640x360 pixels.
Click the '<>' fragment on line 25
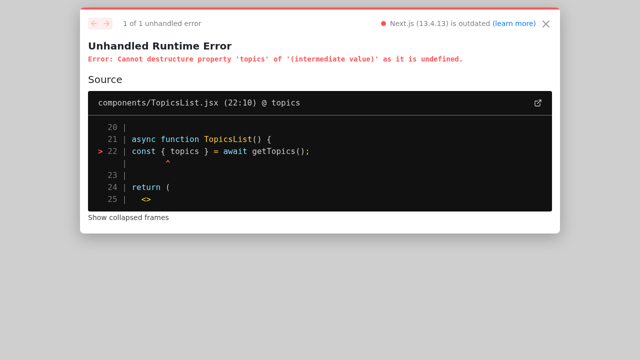[146, 200]
